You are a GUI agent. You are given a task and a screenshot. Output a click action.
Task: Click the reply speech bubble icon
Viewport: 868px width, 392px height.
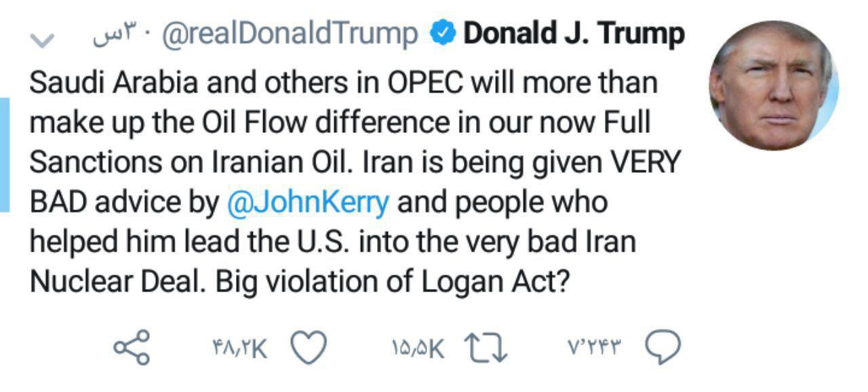662,348
